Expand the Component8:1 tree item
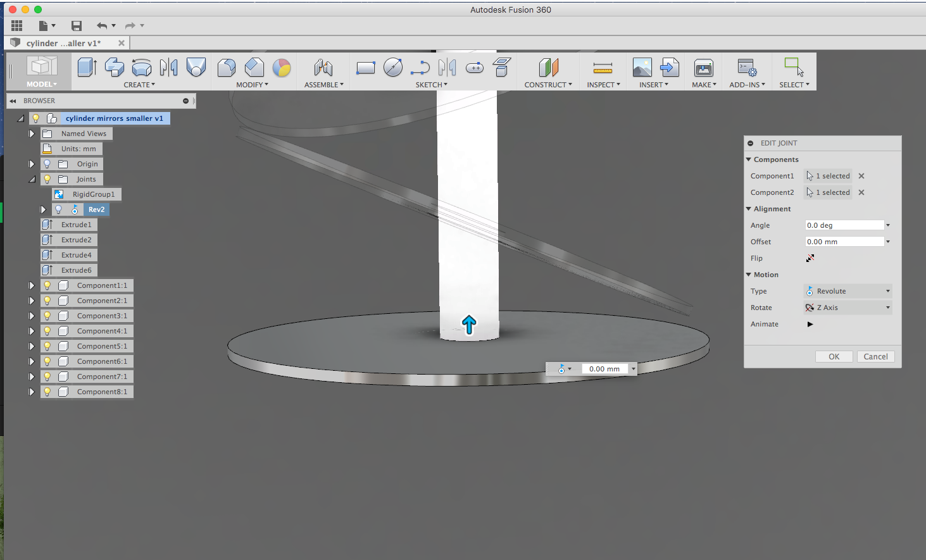This screenshot has width=926, height=560. tap(32, 392)
